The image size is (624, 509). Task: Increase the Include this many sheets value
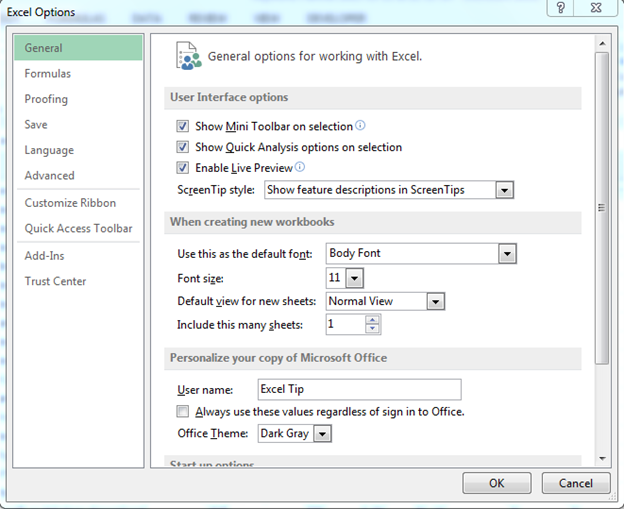tap(372, 320)
